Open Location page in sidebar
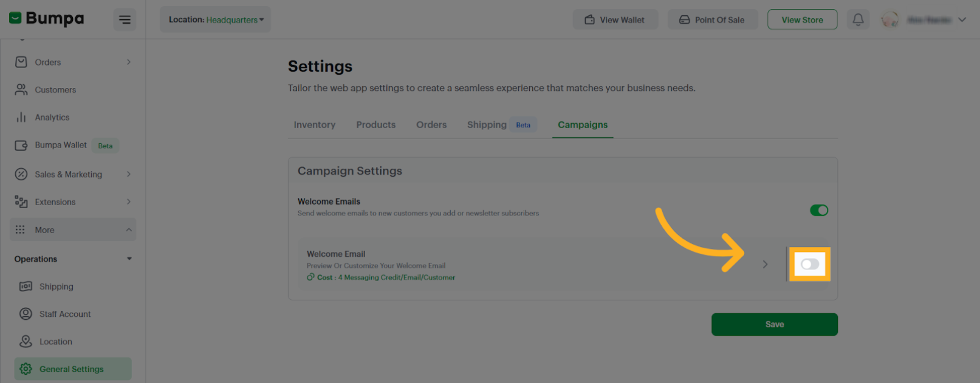The width and height of the screenshot is (980, 383). tap(56, 342)
